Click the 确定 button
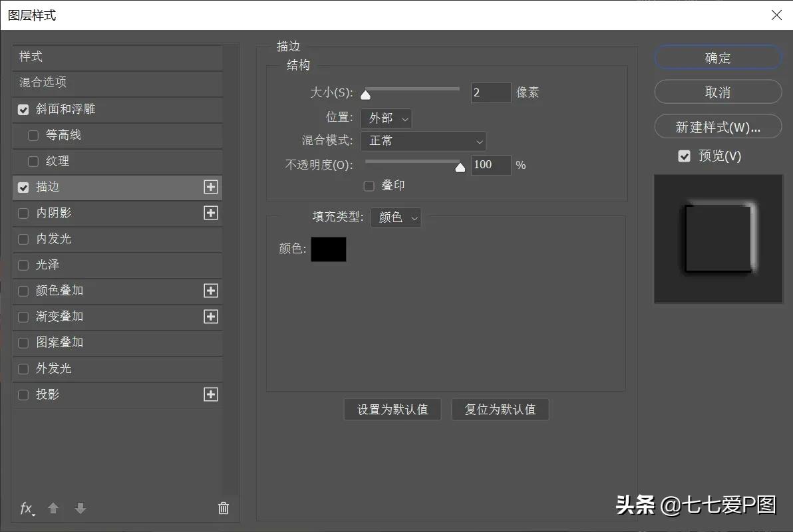 718,58
